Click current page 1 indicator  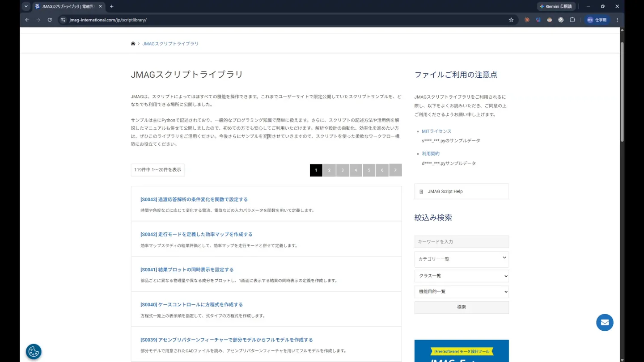316,170
